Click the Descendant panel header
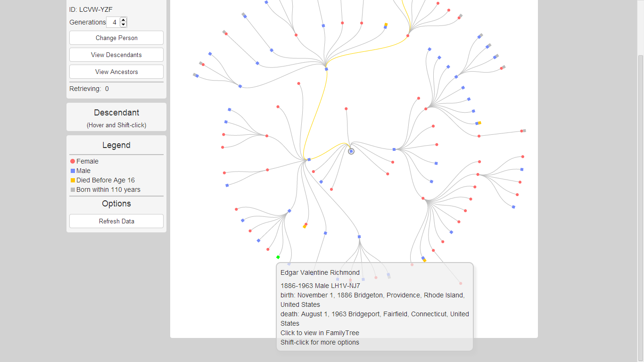 (x=116, y=113)
